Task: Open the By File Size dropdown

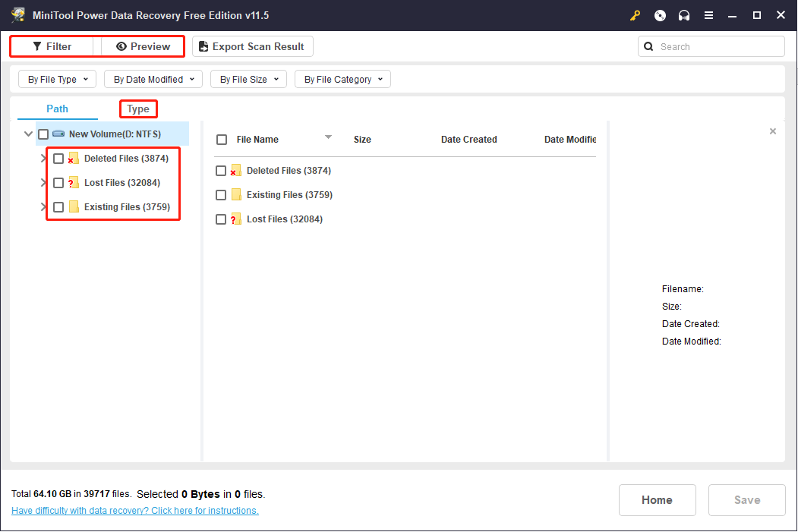Action: [x=248, y=80]
